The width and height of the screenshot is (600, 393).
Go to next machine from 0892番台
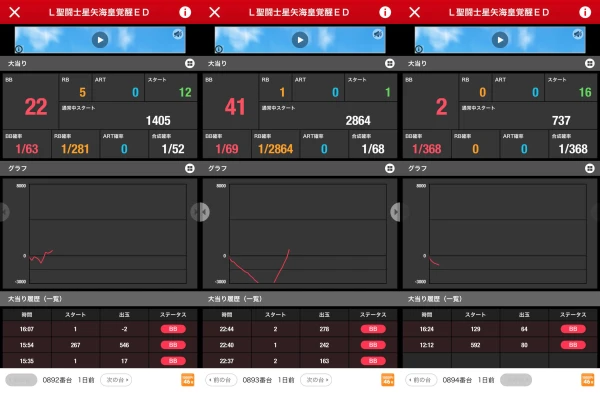pos(116,380)
